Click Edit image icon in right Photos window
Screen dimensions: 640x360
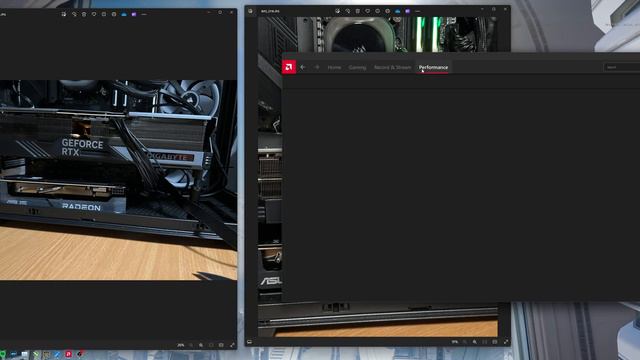(x=338, y=11)
